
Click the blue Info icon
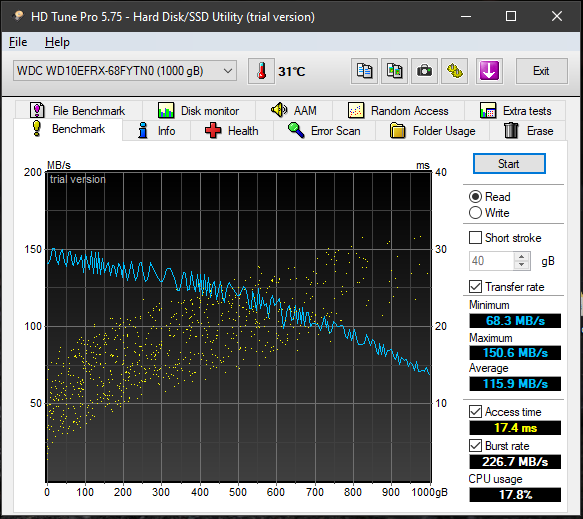(x=143, y=130)
